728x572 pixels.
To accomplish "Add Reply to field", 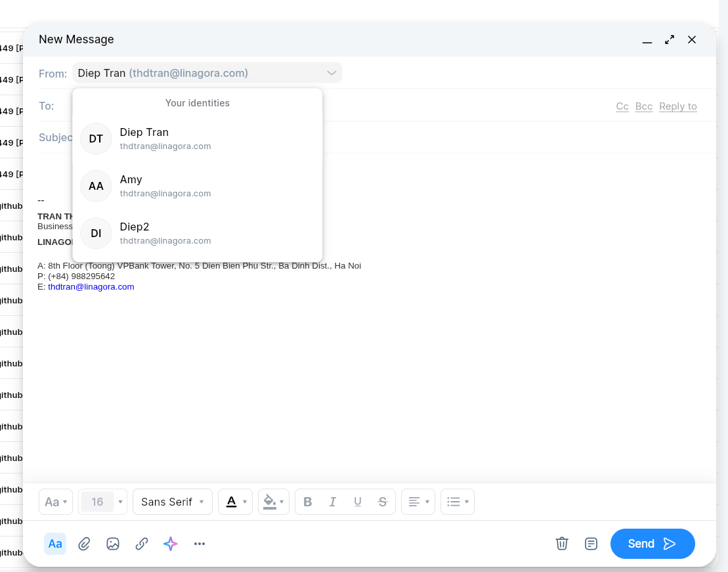I will coord(678,106).
